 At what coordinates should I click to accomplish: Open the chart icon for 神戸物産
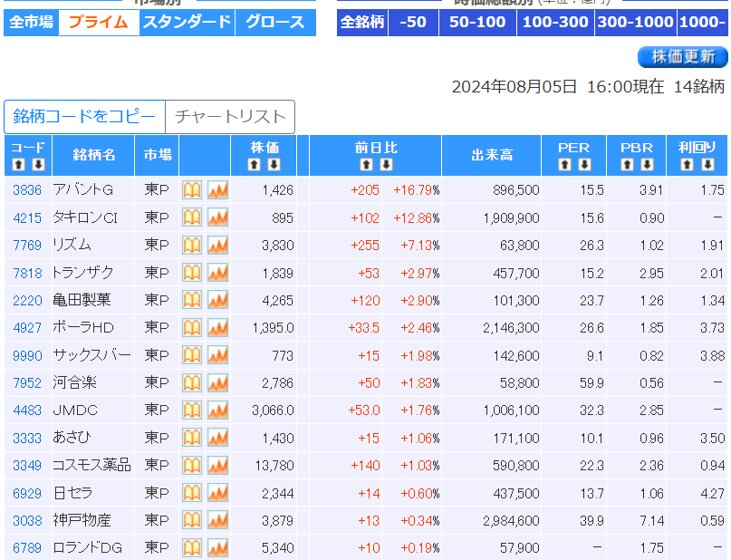217,520
